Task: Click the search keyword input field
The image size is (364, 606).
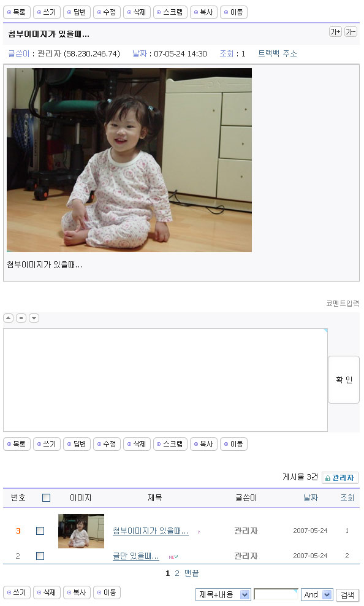Action: (x=276, y=594)
